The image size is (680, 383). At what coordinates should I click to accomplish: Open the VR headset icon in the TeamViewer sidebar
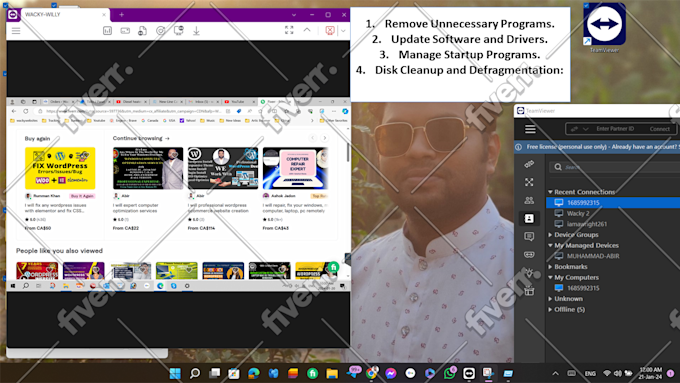point(529,255)
